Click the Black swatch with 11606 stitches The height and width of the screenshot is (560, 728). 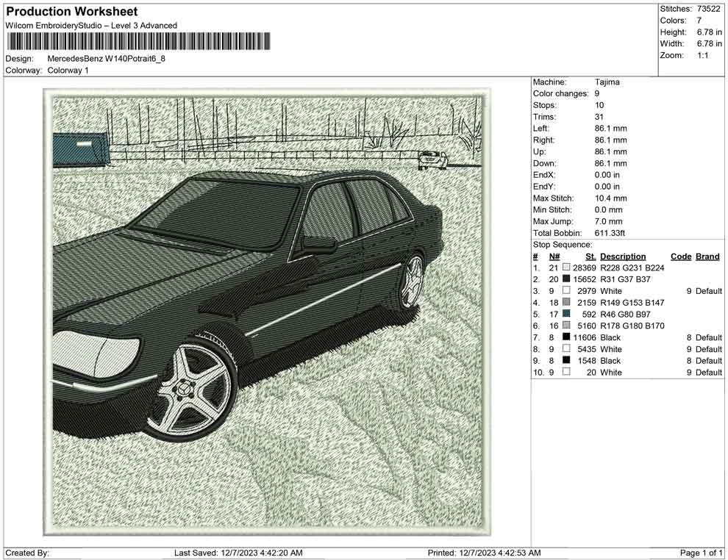[x=566, y=337]
